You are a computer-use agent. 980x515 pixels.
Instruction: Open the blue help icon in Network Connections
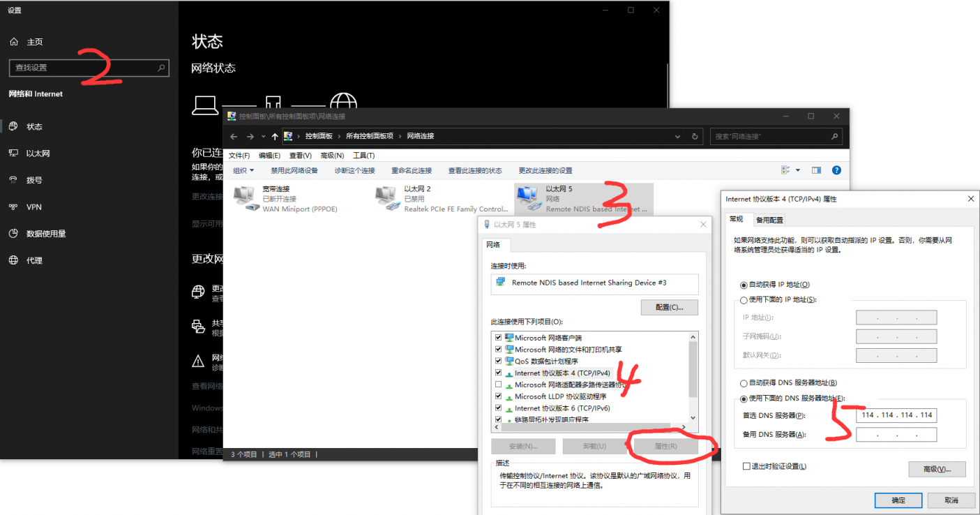pyautogui.click(x=836, y=170)
